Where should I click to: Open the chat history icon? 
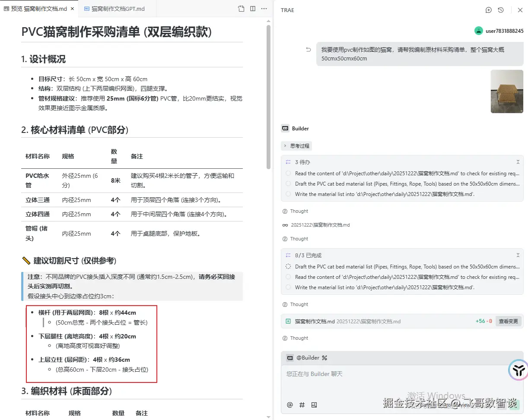(501, 10)
